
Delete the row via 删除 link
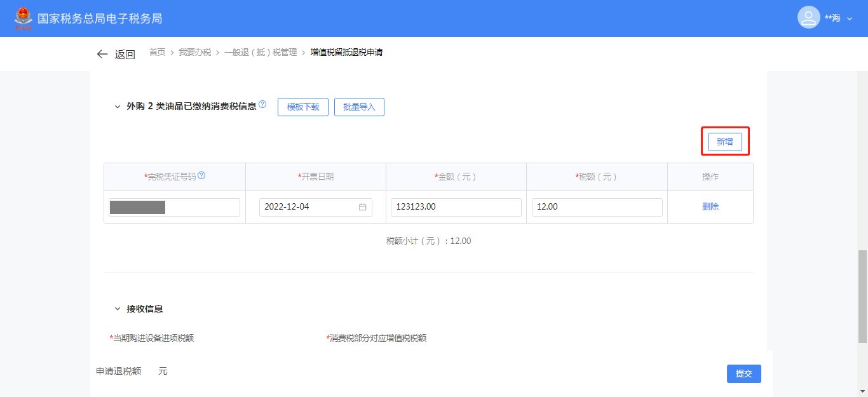[710, 206]
